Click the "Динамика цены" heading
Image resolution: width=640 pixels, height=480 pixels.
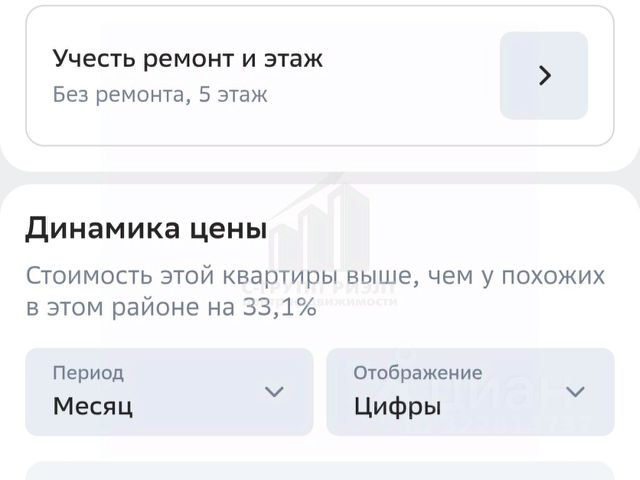(x=146, y=229)
